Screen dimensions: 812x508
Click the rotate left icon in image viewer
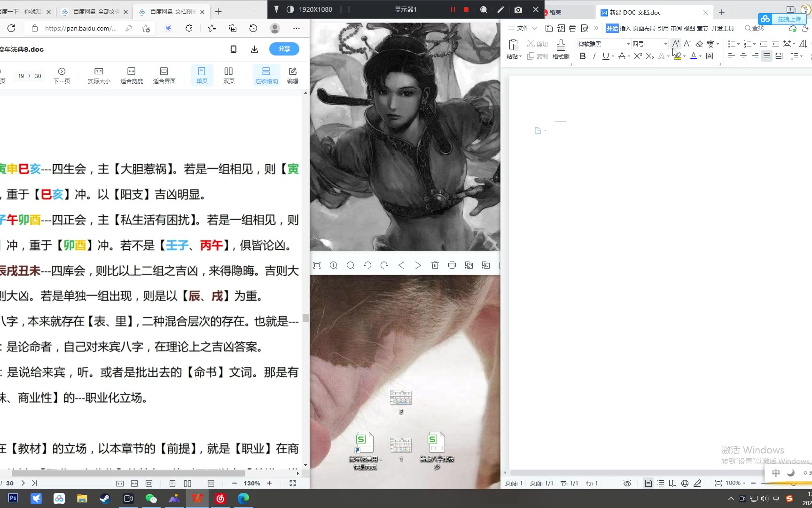pyautogui.click(x=367, y=265)
